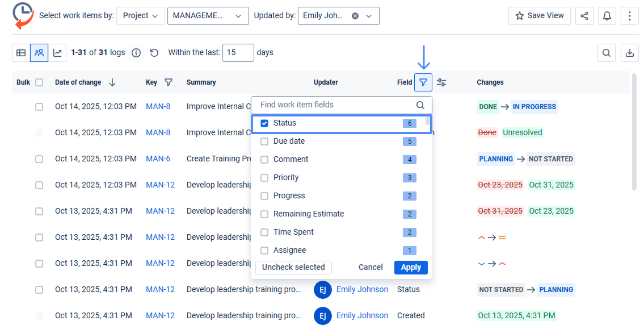Enable the Priority field checkbox

(x=264, y=178)
